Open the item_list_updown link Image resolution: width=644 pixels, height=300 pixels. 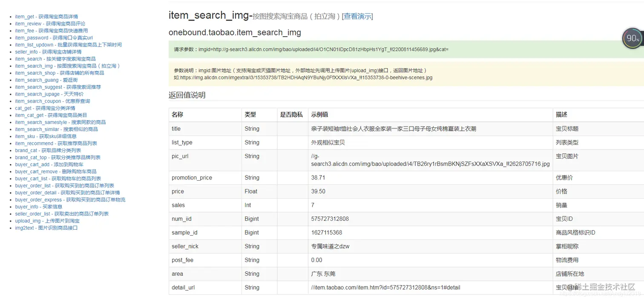pyautogui.click(x=68, y=45)
